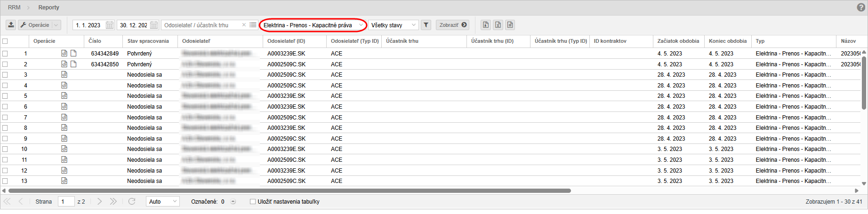Check the checkbox for row 3
868x214 pixels.
[x=5, y=75]
